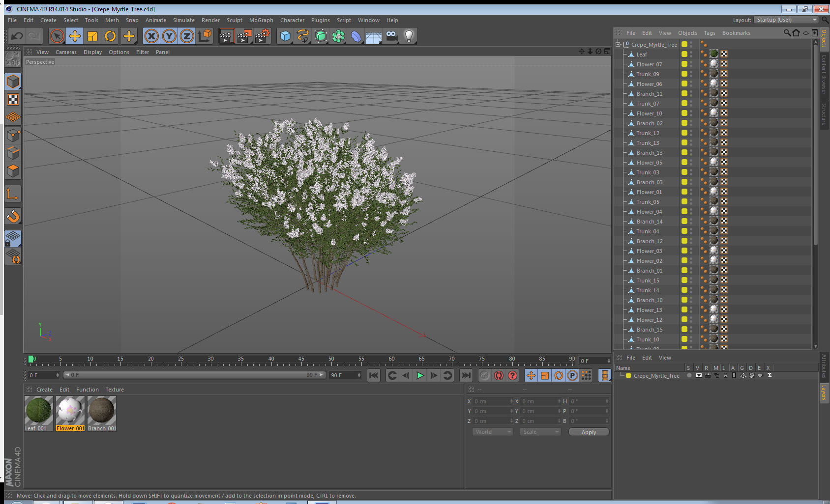Switch to Points mode
The height and width of the screenshot is (504, 830).
coord(13,135)
